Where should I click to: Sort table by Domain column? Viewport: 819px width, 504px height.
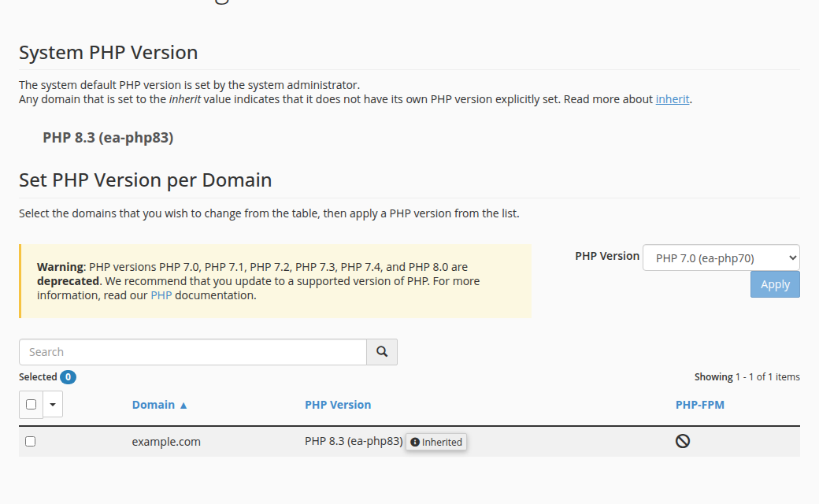tap(153, 405)
